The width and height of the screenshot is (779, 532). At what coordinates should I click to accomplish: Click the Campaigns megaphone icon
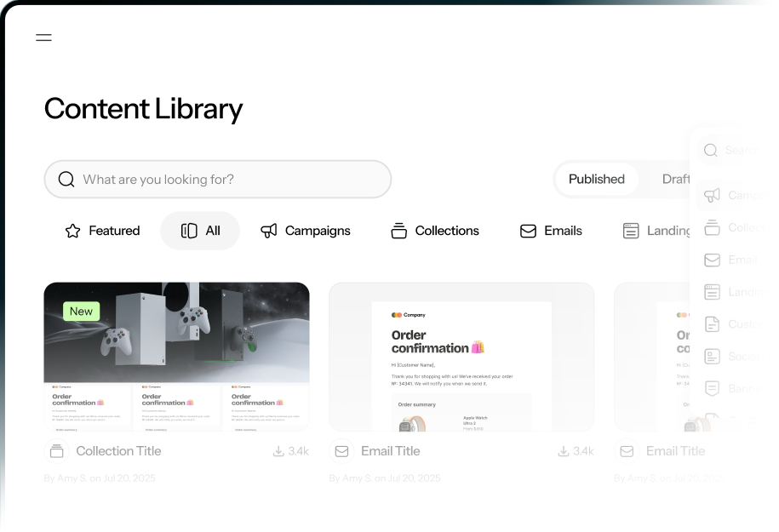click(x=269, y=231)
